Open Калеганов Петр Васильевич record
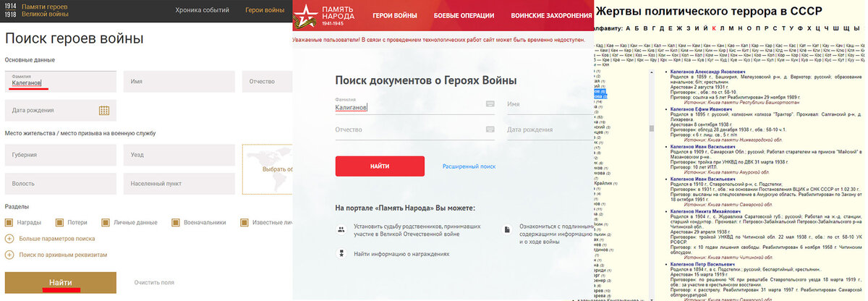The image size is (868, 301). coord(701,266)
